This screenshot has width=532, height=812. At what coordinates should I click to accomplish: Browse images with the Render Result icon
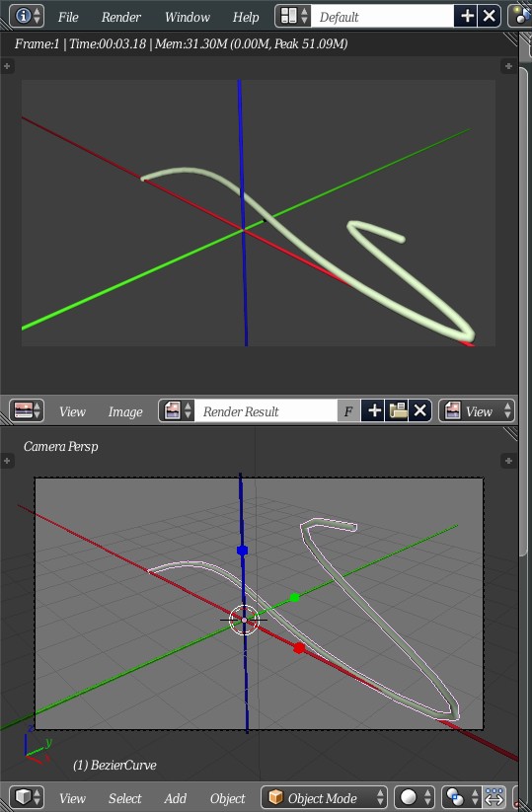point(176,411)
